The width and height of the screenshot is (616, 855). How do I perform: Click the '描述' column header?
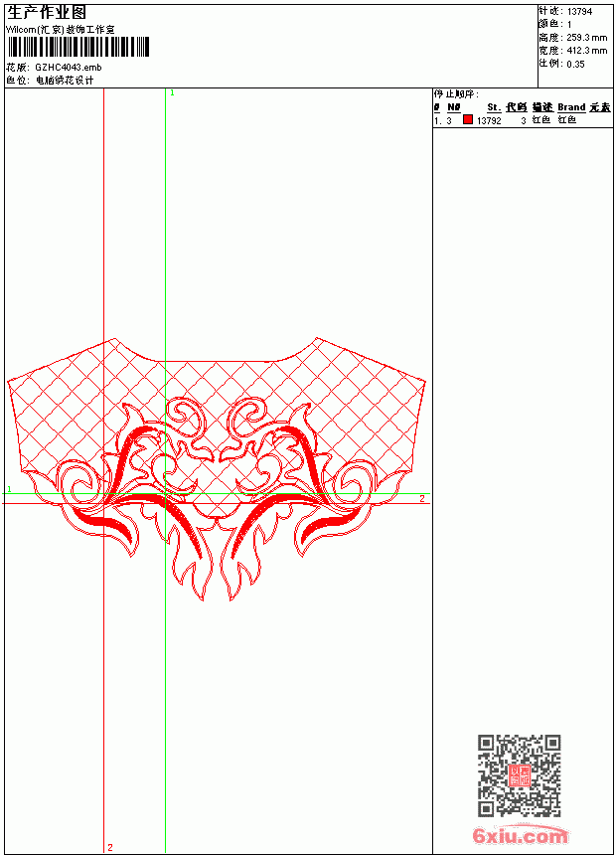coord(542,107)
